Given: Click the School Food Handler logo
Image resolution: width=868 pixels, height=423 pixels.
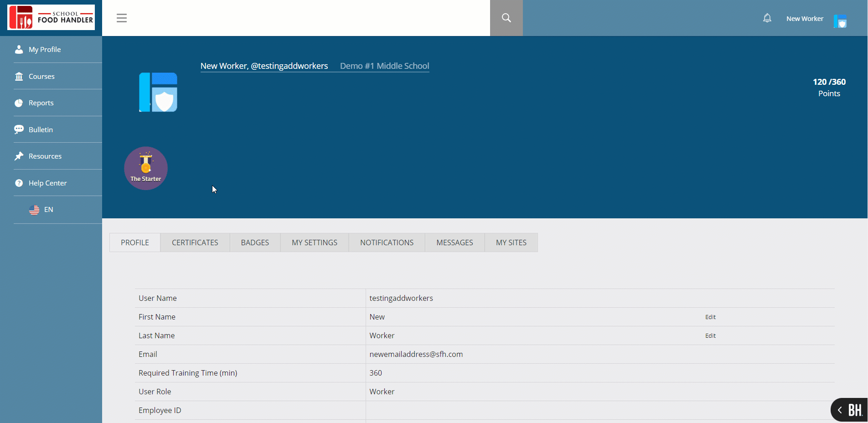Looking at the screenshot, I should (x=51, y=17).
